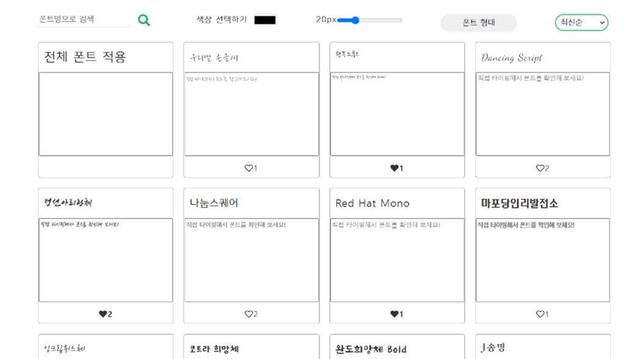The width and height of the screenshot is (644, 359).
Task: Toggle the filled heart beneath the third top-row font card
Action: [x=395, y=168]
